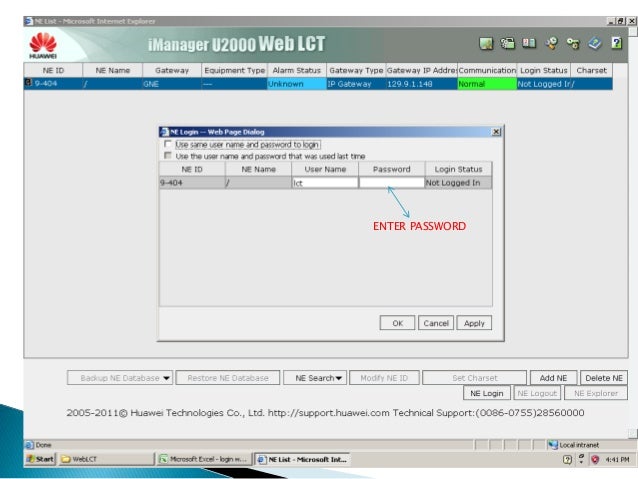Viewport: 638px width, 479px height.
Task: Click the Set Charset button
Action: point(474,378)
